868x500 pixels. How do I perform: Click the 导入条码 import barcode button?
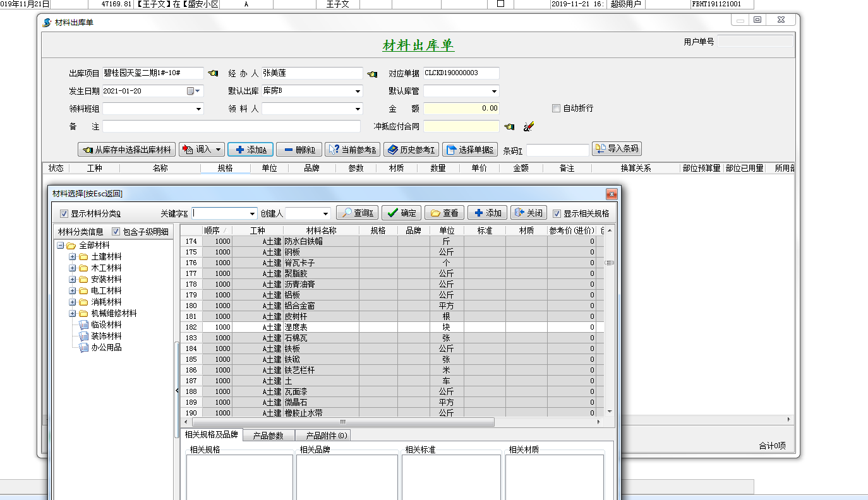tap(617, 149)
